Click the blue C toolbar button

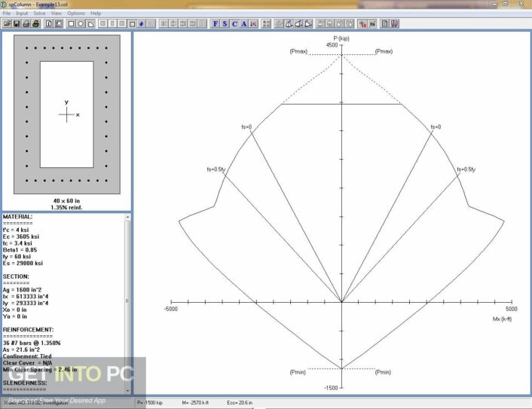click(x=234, y=24)
